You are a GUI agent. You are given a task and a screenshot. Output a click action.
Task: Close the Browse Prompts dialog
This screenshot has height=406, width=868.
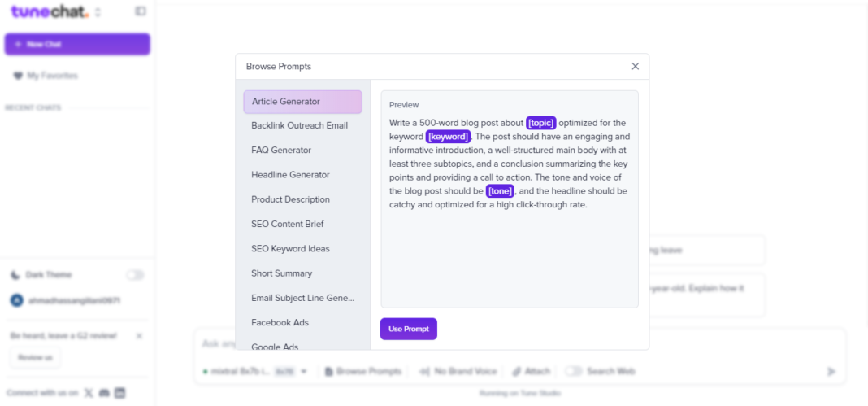[636, 66]
